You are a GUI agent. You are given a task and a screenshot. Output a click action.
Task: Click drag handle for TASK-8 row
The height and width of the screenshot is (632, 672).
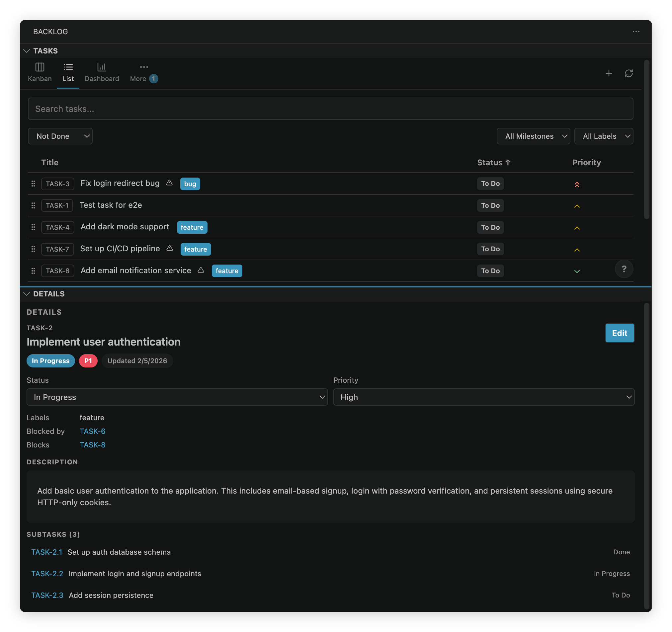(x=33, y=271)
